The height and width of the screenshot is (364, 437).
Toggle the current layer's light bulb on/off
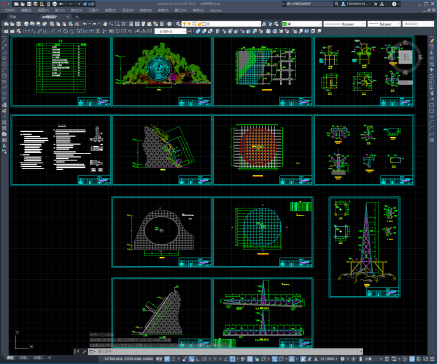[185, 24]
